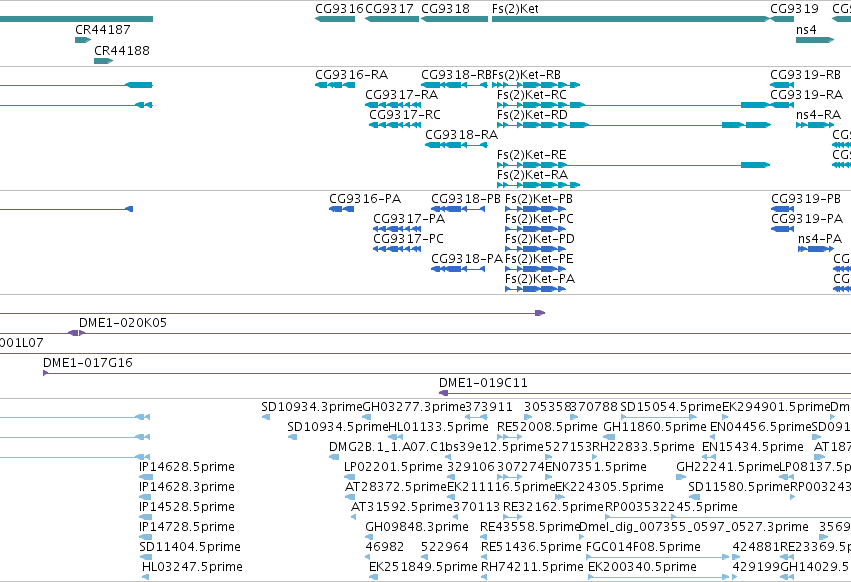Image resolution: width=851 pixels, height=582 pixels.
Task: Click the RE52008.5prime label
Action: click(x=547, y=427)
